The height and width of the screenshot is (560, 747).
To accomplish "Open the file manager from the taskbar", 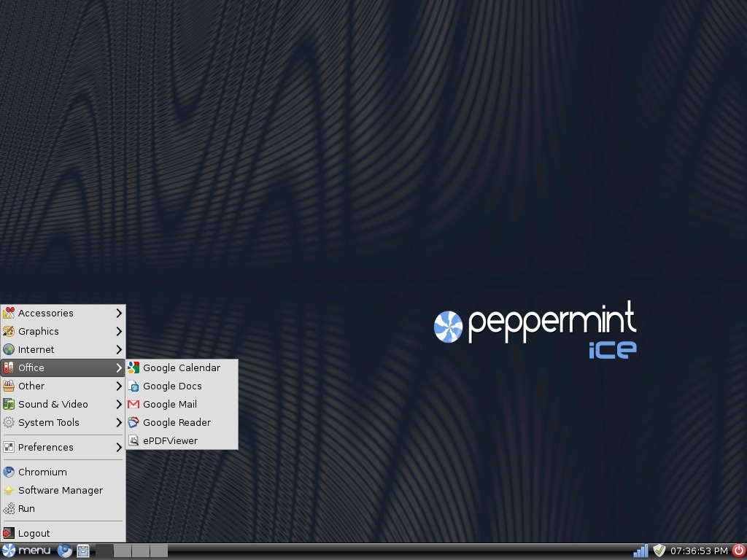I will pyautogui.click(x=83, y=551).
